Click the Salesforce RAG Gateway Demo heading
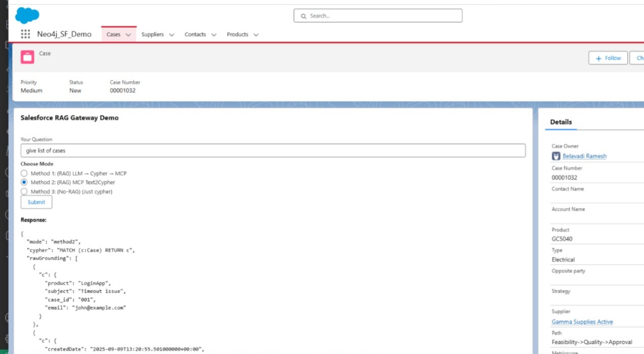The width and height of the screenshot is (644, 354). coord(70,117)
